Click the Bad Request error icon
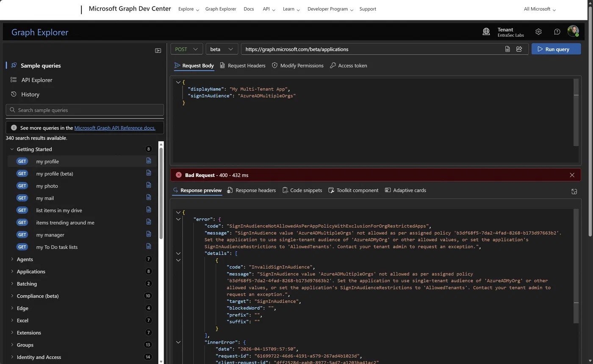 (x=179, y=175)
